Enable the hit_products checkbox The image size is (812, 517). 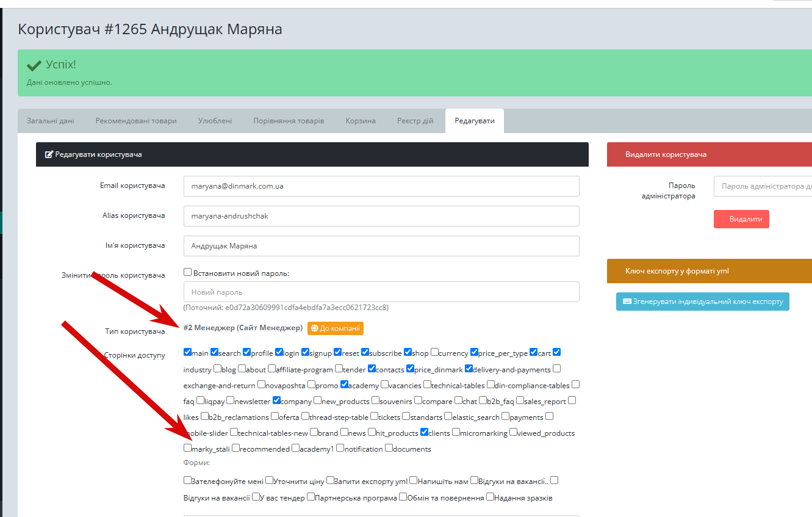point(372,432)
